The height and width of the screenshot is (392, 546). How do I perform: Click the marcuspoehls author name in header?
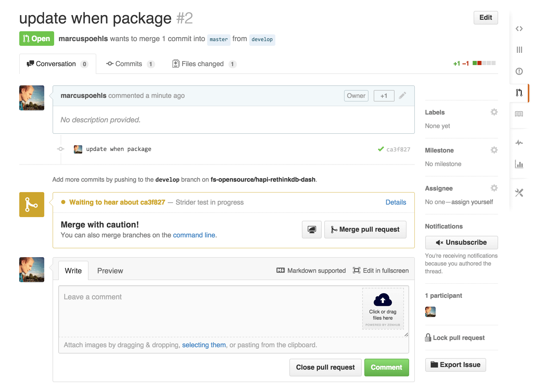click(83, 39)
